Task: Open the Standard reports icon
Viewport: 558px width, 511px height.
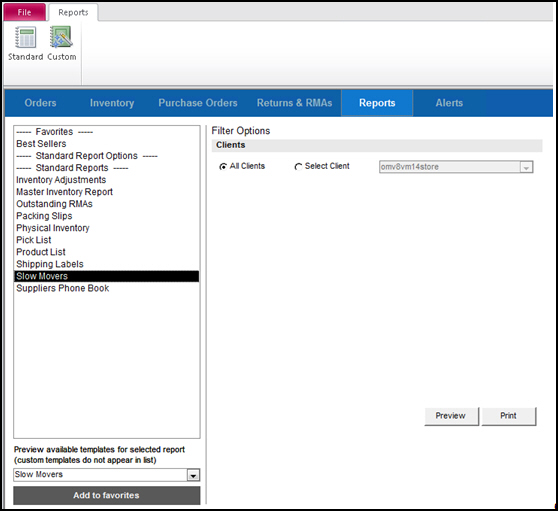Action: pos(25,43)
